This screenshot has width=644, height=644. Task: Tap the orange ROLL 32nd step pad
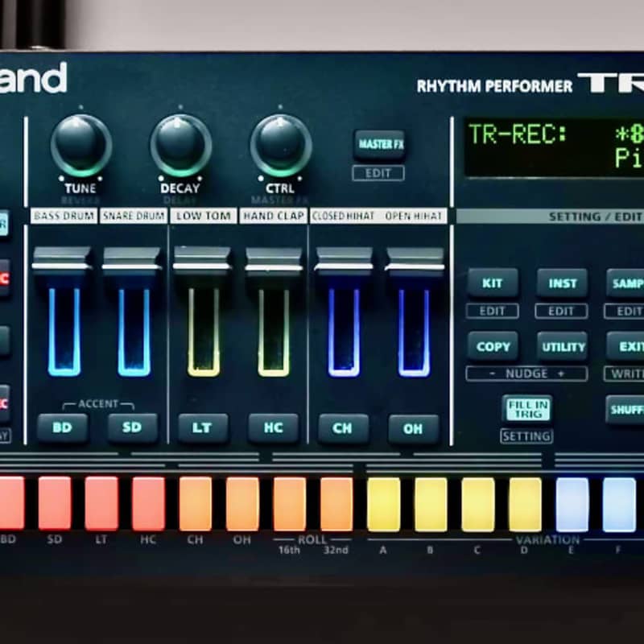(336, 504)
